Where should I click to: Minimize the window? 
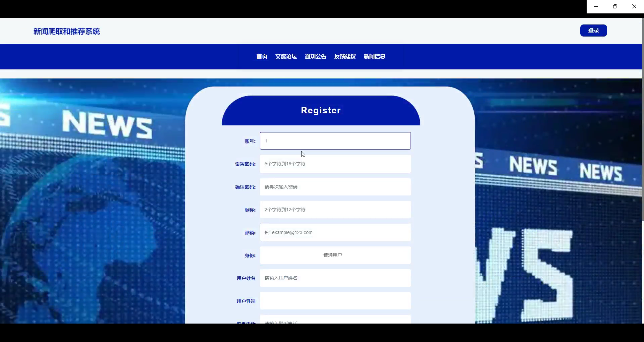[x=596, y=6]
